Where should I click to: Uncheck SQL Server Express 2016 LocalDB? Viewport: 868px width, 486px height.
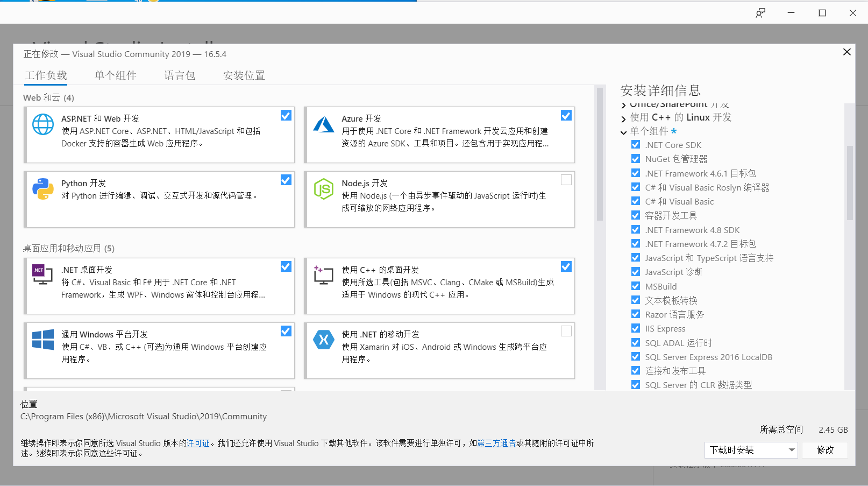pyautogui.click(x=636, y=356)
